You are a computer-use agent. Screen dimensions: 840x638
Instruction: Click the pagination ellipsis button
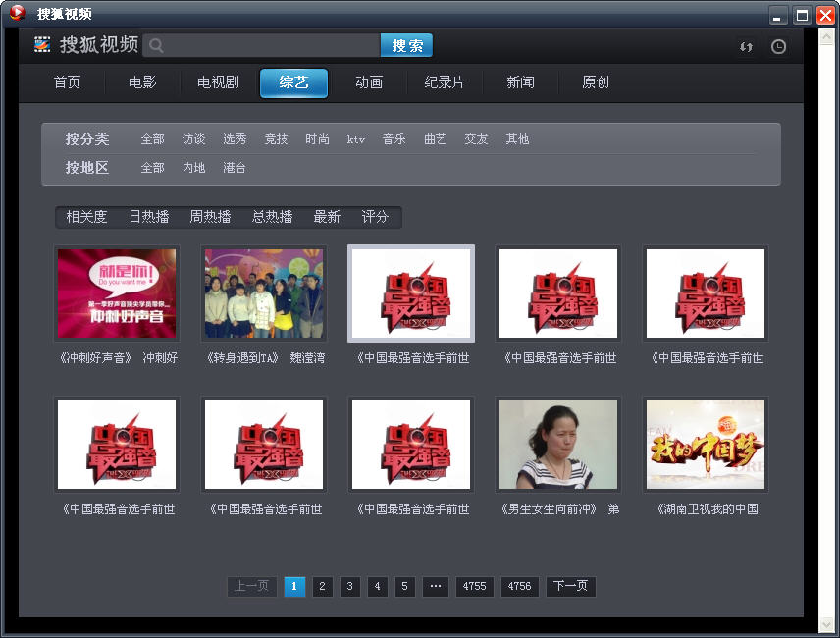(436, 587)
